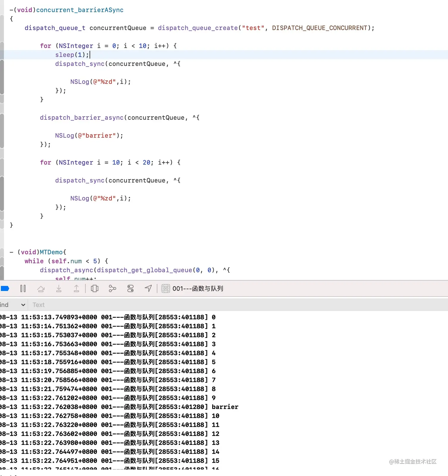Screen dimensions: 448x476
Task: Click the MTDemo method name
Action: pyautogui.click(x=51, y=252)
